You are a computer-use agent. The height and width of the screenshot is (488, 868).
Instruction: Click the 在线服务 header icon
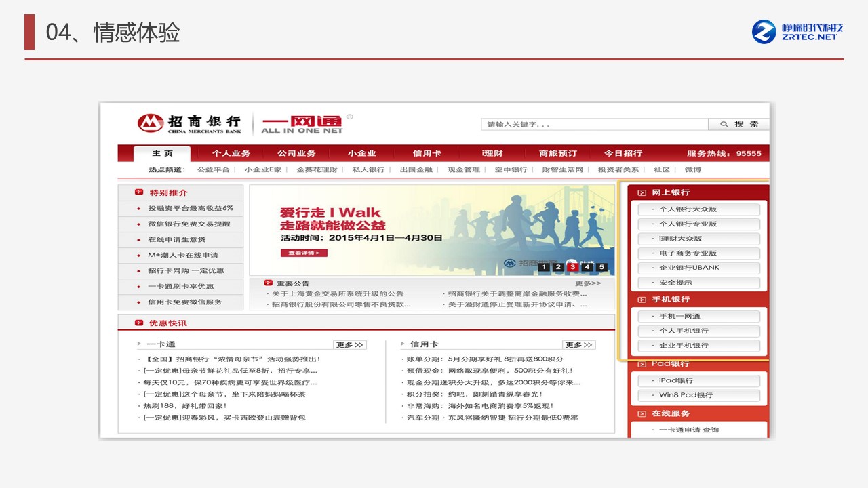642,413
